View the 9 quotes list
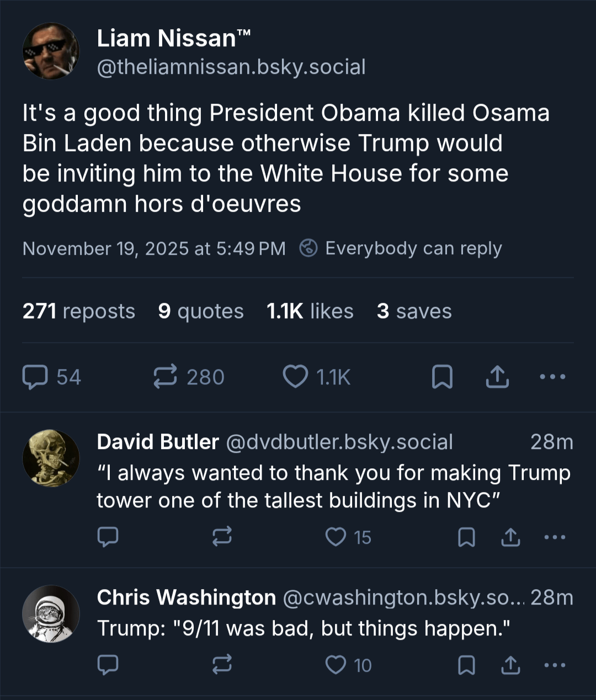Screen dimensions: 596x700 click(200, 312)
